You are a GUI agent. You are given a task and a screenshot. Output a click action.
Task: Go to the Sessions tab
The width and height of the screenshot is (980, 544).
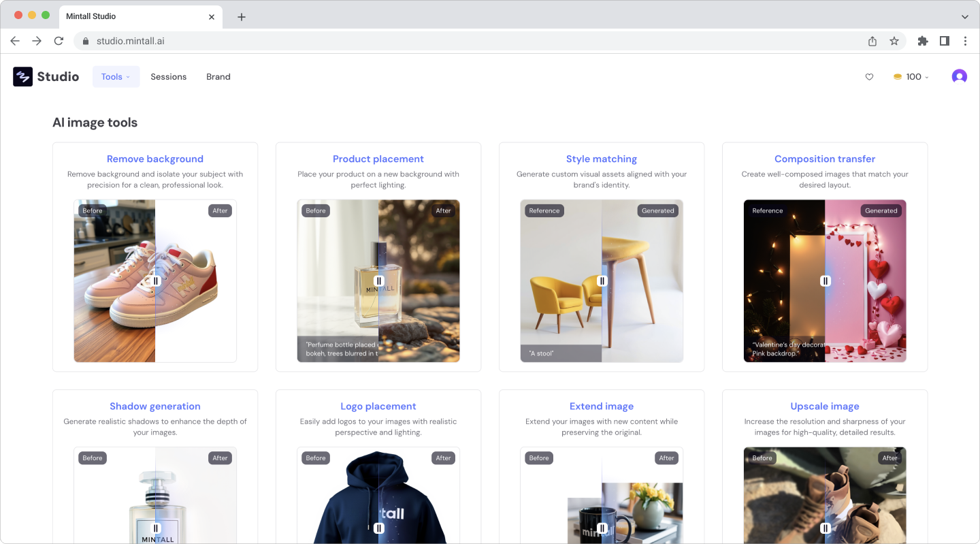(x=168, y=77)
